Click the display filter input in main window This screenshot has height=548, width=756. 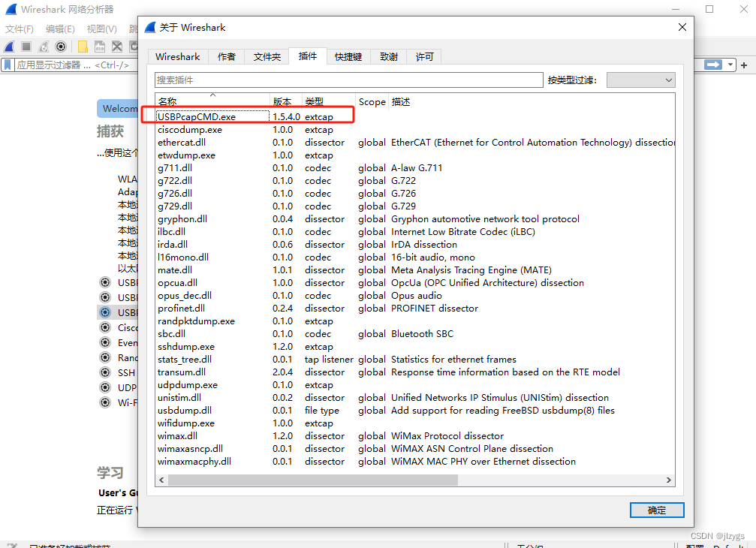click(x=75, y=65)
